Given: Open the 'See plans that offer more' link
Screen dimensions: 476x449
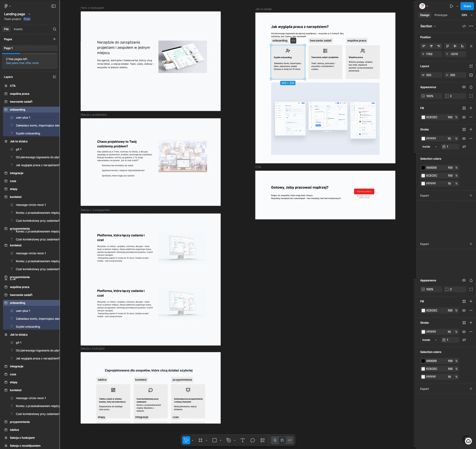Looking at the screenshot, I should pos(22,63).
